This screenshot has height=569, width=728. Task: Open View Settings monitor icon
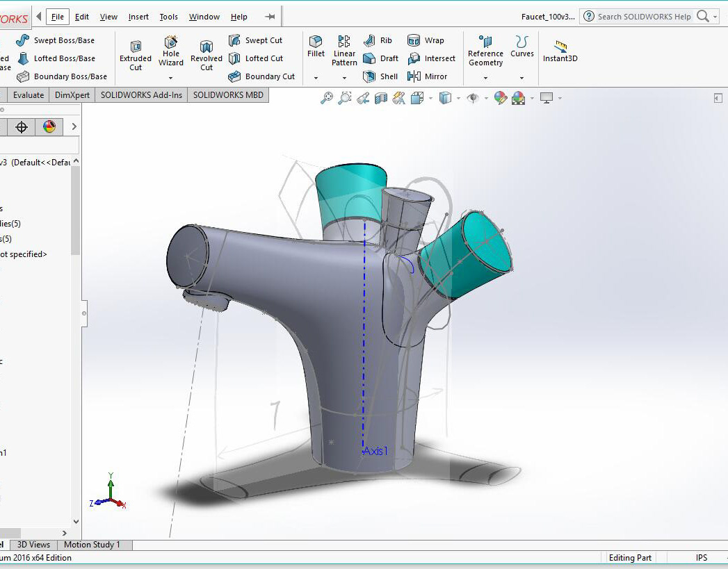coord(546,98)
